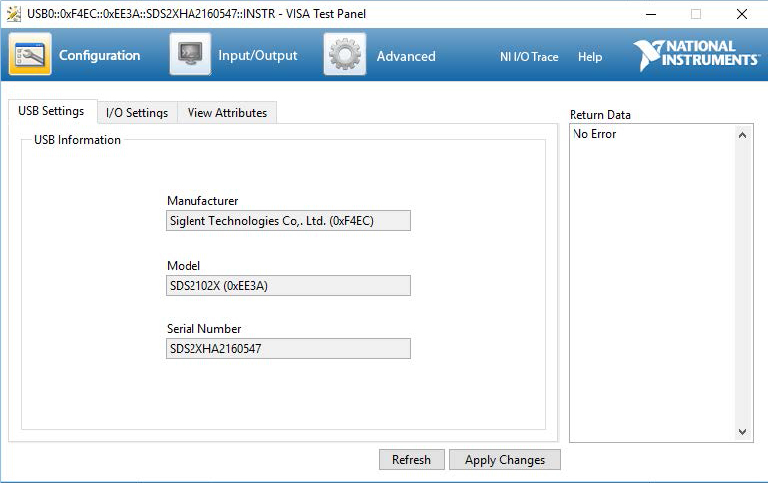The image size is (768, 483).
Task: Open the Help link
Action: (x=590, y=57)
